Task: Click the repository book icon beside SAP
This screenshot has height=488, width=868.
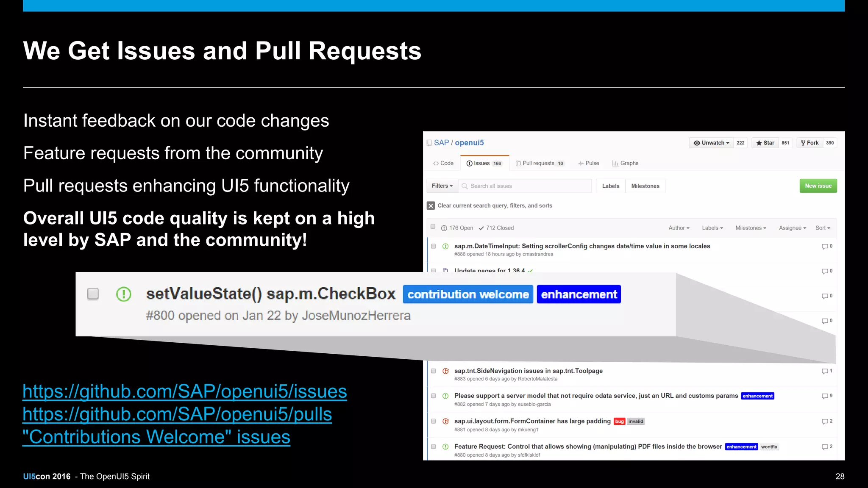Action: pyautogui.click(x=429, y=143)
